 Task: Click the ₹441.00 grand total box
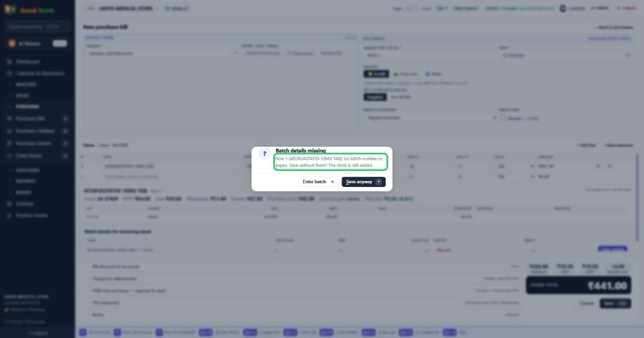click(x=579, y=286)
